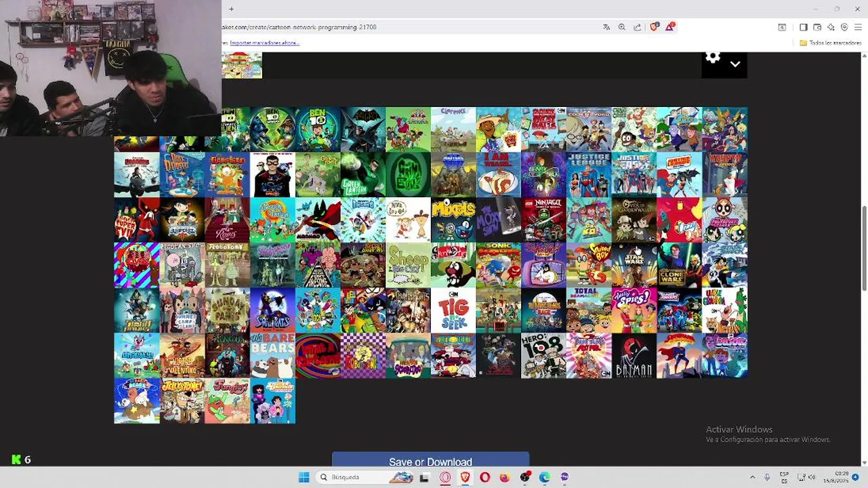This screenshot has height=488, width=868.
Task: Open the Brave Shields lion icon
Action: coord(654,27)
